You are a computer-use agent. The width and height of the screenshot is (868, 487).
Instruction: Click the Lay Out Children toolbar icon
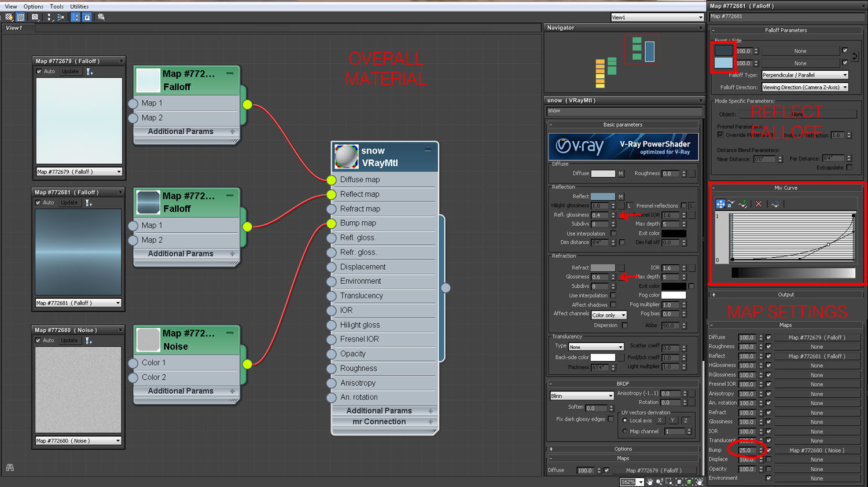coord(61,17)
